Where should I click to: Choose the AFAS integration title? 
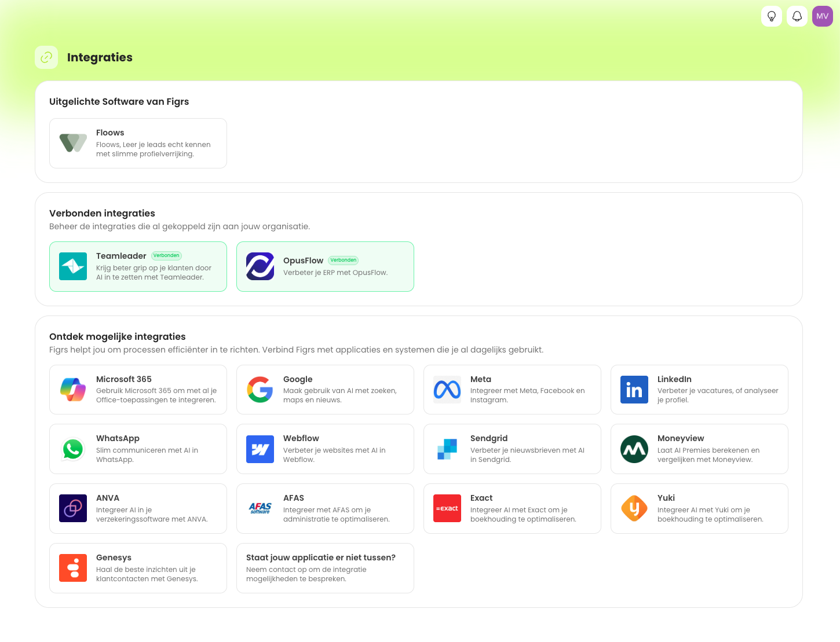(x=294, y=498)
